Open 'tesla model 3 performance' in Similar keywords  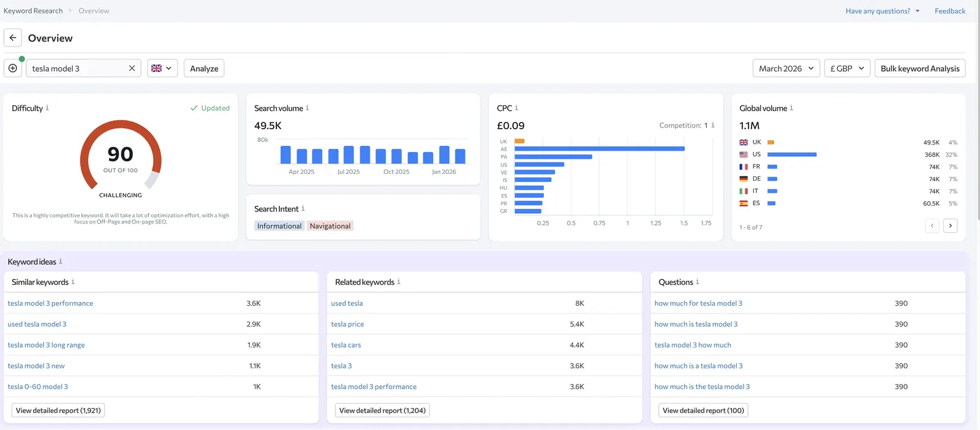point(50,303)
